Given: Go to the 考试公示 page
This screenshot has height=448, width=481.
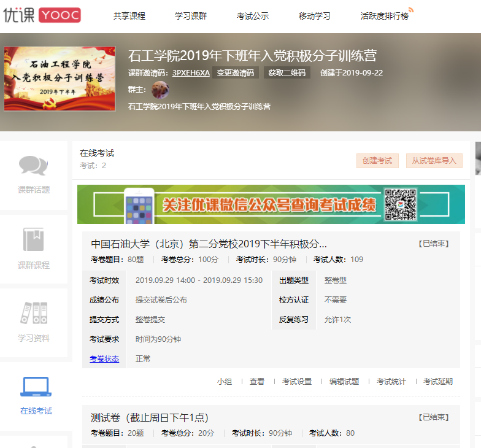Looking at the screenshot, I should [253, 16].
